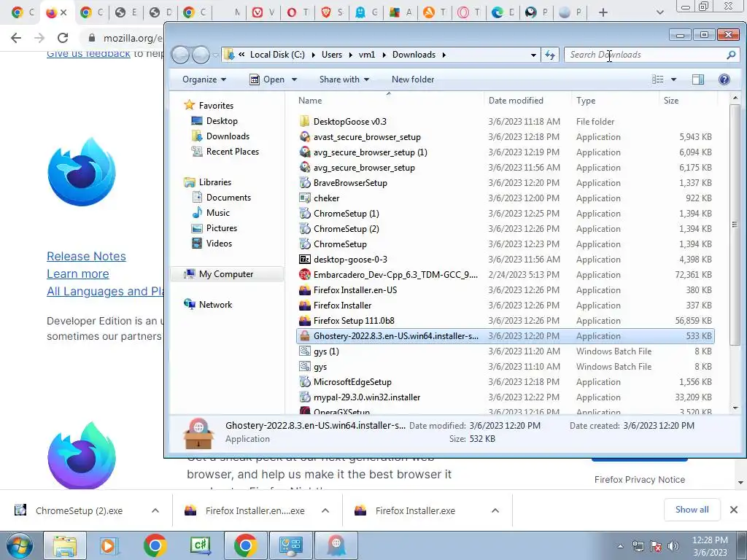747x560 pixels.
Task: Open the Share with dropdown
Action: (x=344, y=79)
